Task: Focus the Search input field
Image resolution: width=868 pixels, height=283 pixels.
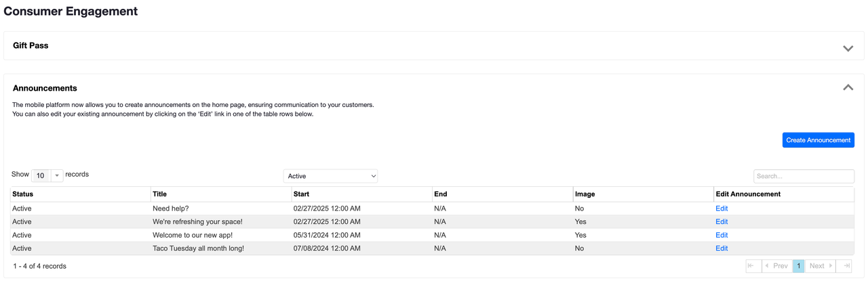Action: point(804,176)
